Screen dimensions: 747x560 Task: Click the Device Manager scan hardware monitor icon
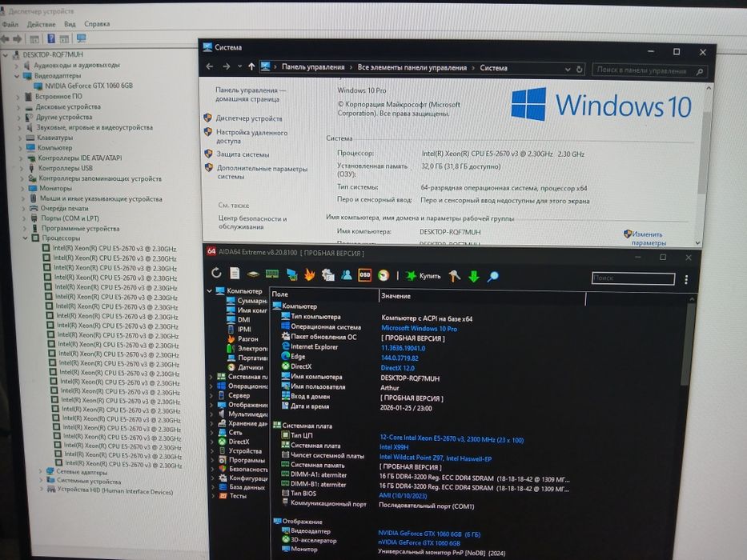point(82,38)
